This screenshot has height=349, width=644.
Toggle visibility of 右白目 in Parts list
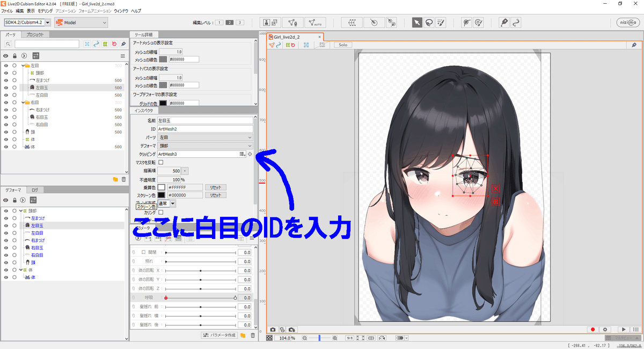[x=6, y=124]
